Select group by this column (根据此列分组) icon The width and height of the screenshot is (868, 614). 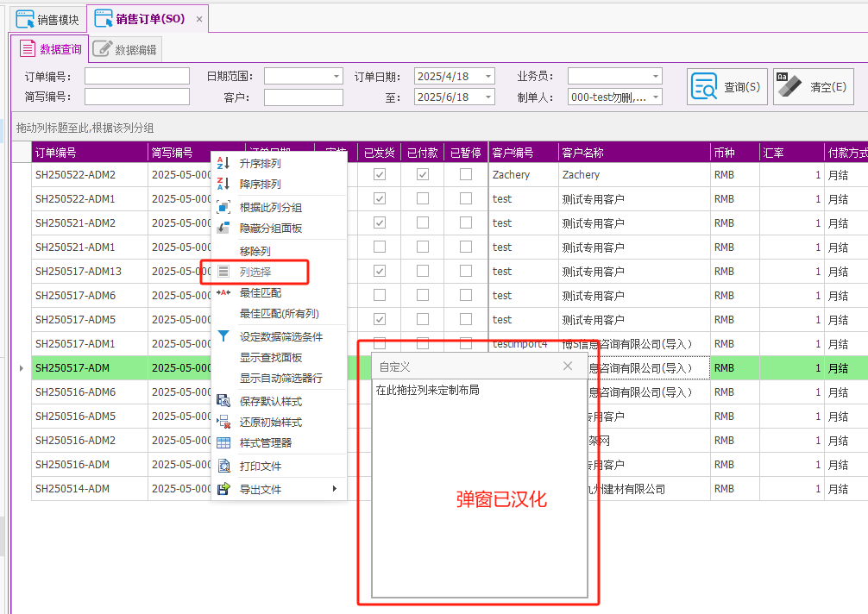223,208
